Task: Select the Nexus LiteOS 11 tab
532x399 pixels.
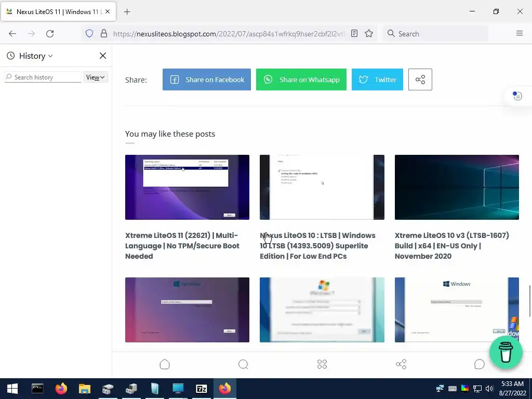Action: [x=58, y=11]
